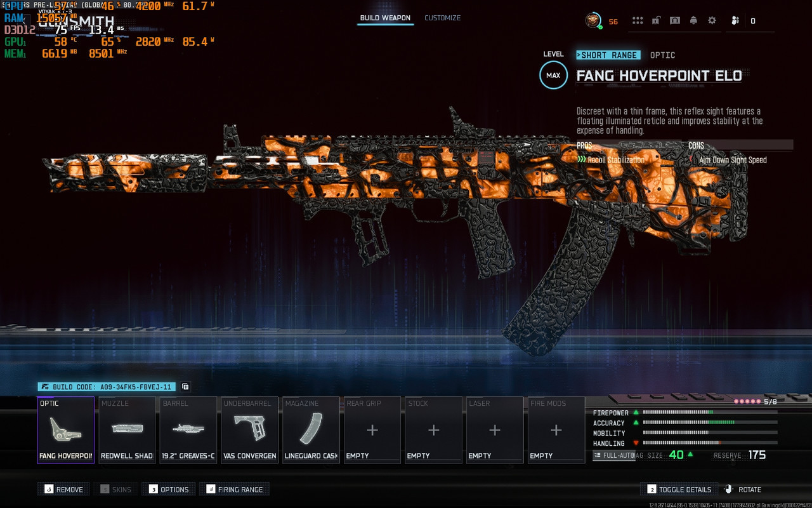The width and height of the screenshot is (812, 508).
Task: Click Toggle Details button
Action: pyautogui.click(x=679, y=490)
